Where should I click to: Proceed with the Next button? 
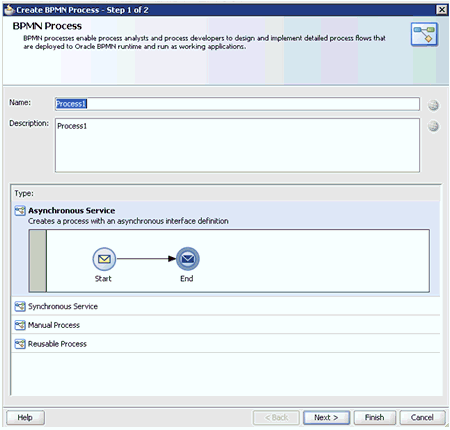(x=326, y=417)
